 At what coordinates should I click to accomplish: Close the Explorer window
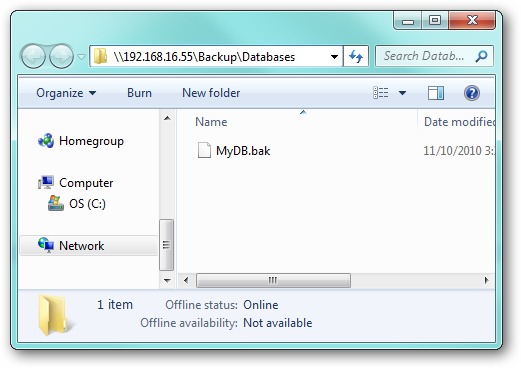click(x=472, y=21)
